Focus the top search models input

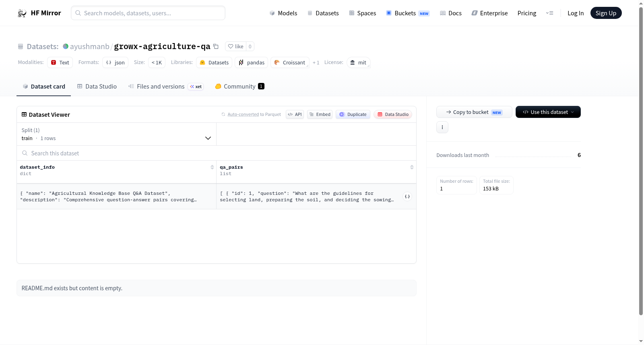[148, 13]
